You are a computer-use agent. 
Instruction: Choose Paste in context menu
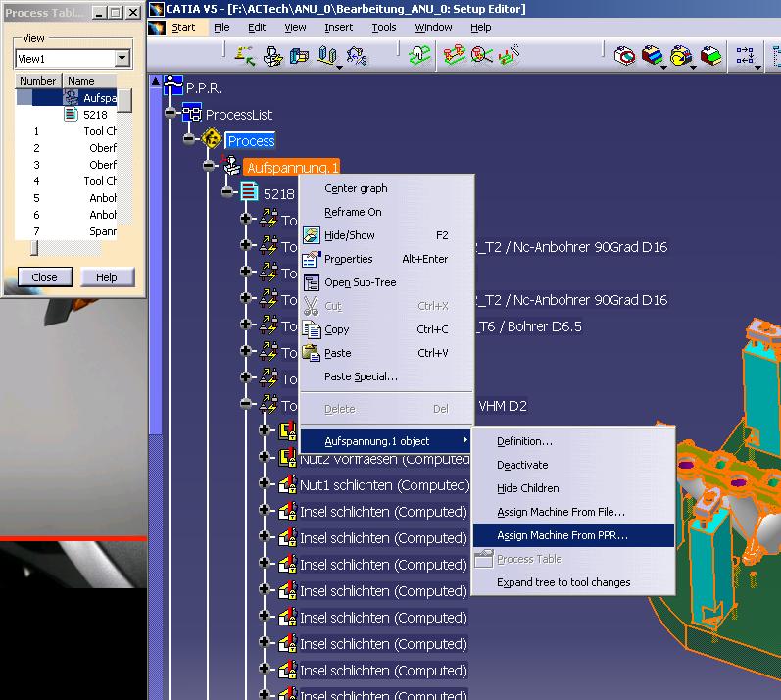click(386, 353)
